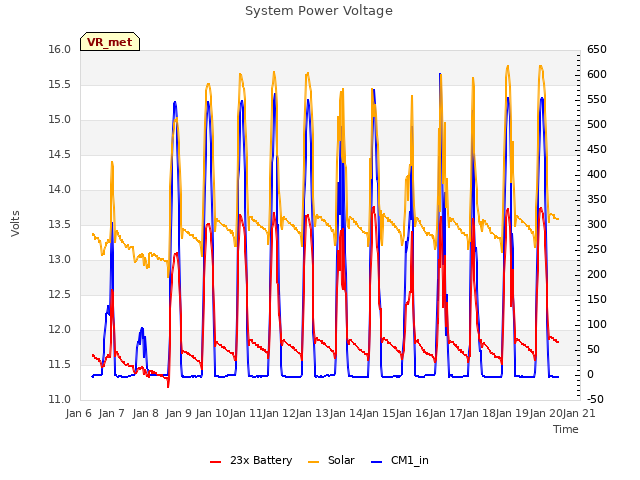Click the Jan 6 x-axis tick label
This screenshot has height=480, width=640.
(x=79, y=413)
